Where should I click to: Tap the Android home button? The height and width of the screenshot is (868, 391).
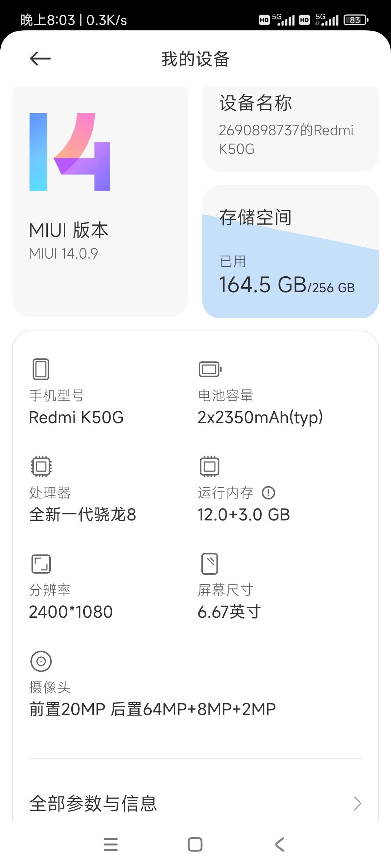(x=195, y=844)
